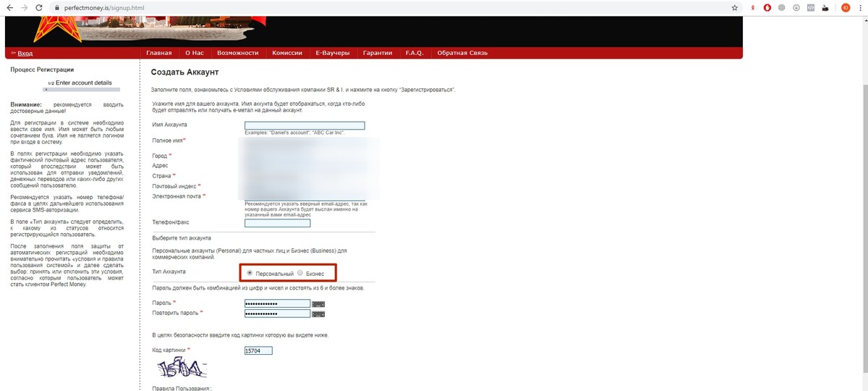Select the Персональный account type
Screen dimensions: 868x391
(250, 273)
